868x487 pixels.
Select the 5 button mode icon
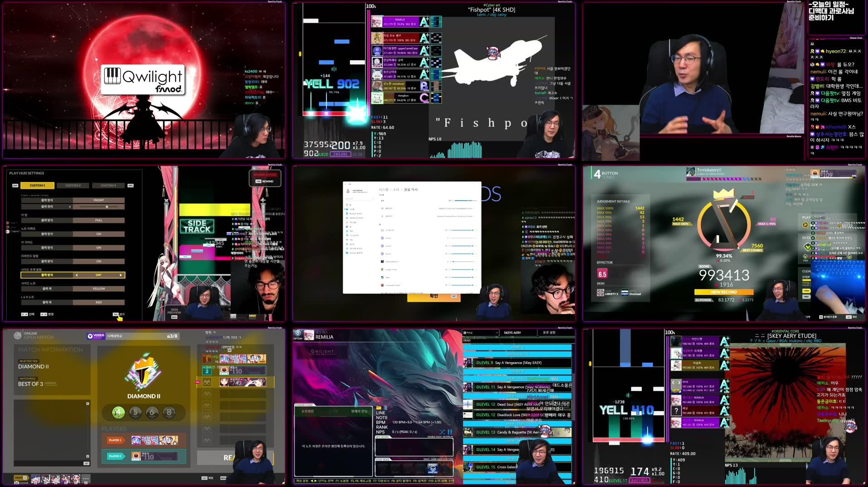coord(135,412)
